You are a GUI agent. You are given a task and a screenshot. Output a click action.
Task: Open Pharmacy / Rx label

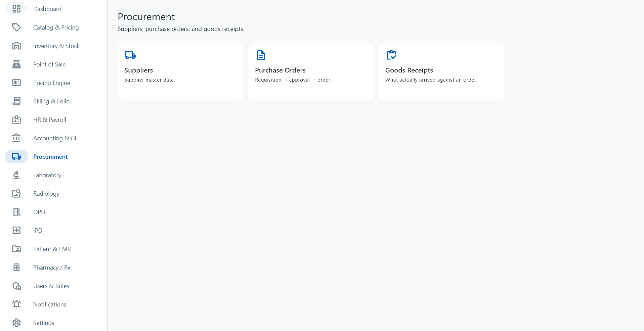pos(52,268)
